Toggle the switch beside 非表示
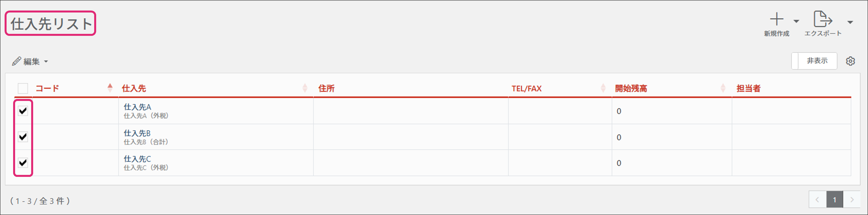 pos(795,61)
